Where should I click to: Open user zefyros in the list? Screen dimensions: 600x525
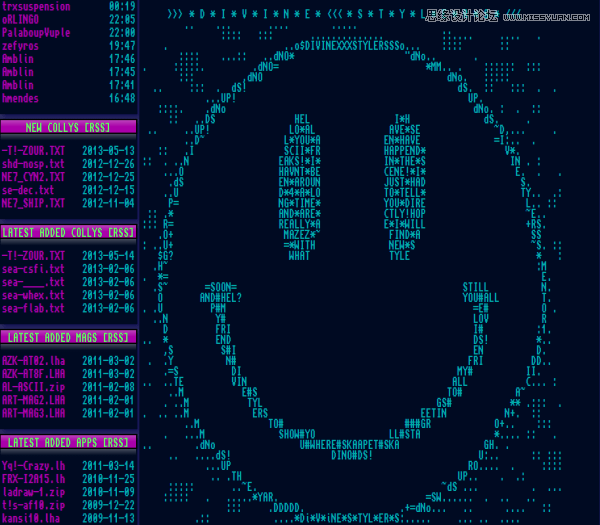(x=20, y=46)
